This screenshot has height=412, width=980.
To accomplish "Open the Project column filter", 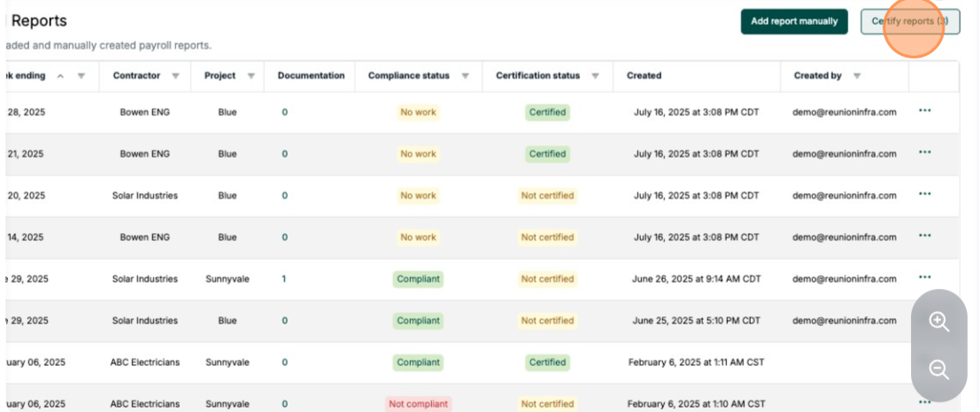I will (251, 76).
